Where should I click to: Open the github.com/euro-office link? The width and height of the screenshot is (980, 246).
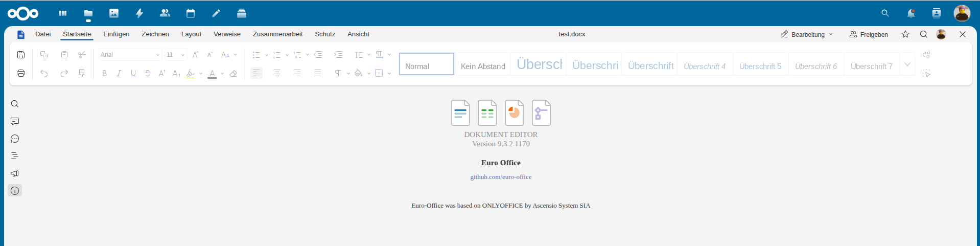click(501, 177)
